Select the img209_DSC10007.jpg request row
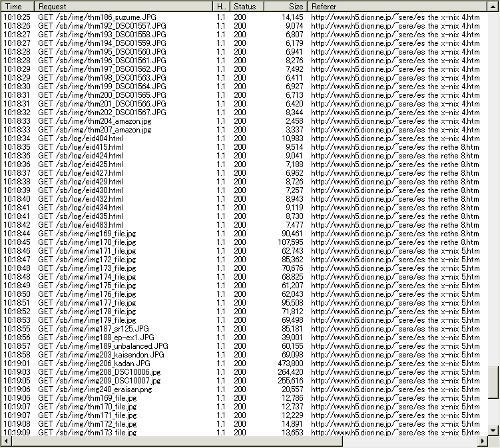 pyautogui.click(x=244, y=381)
